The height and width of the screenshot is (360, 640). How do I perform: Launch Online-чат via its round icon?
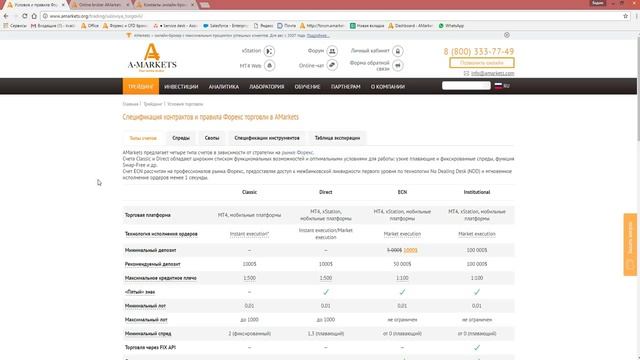point(332,65)
